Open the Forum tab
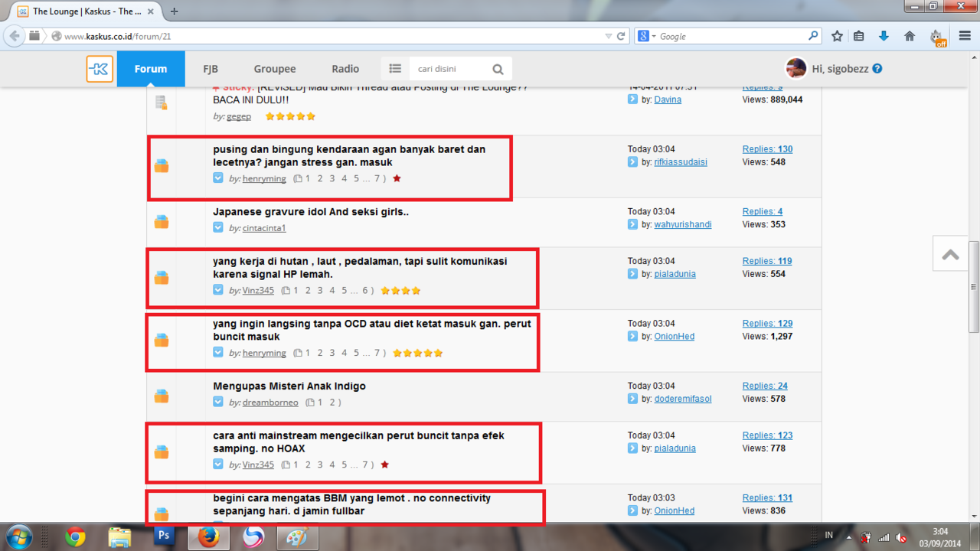The height and width of the screenshot is (551, 980). point(151,69)
